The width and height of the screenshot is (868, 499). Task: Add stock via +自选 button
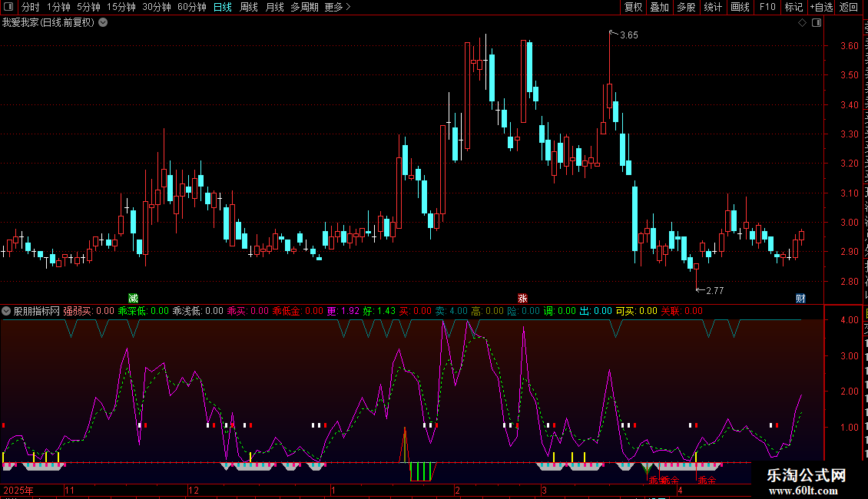point(821,7)
